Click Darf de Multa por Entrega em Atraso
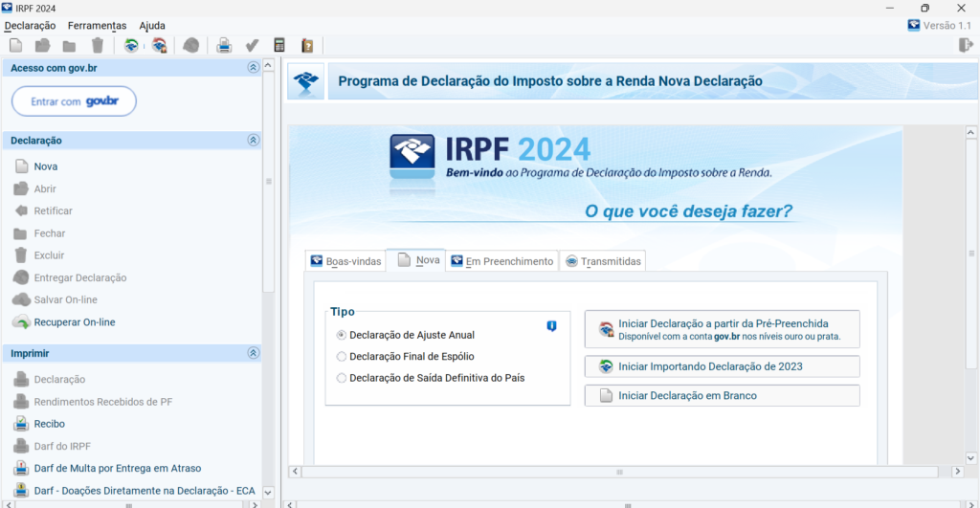The width and height of the screenshot is (980, 508). coord(118,468)
